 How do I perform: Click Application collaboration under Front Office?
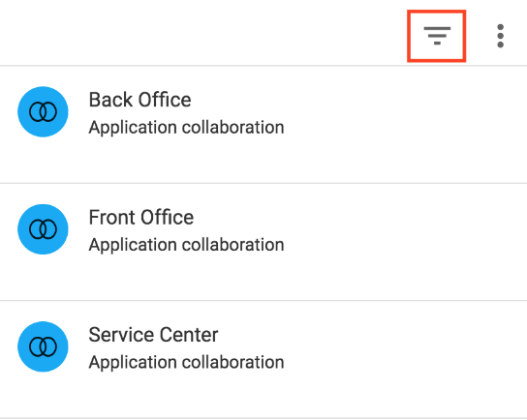186,245
